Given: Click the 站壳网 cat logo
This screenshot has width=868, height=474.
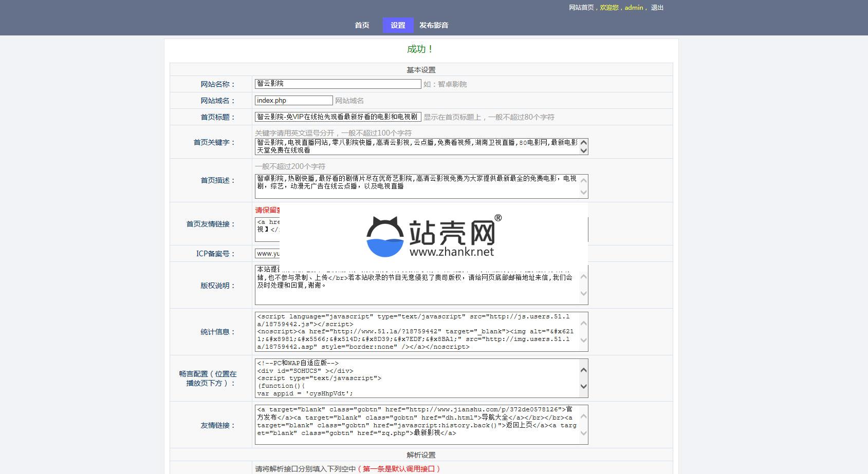Looking at the screenshot, I should point(385,237).
